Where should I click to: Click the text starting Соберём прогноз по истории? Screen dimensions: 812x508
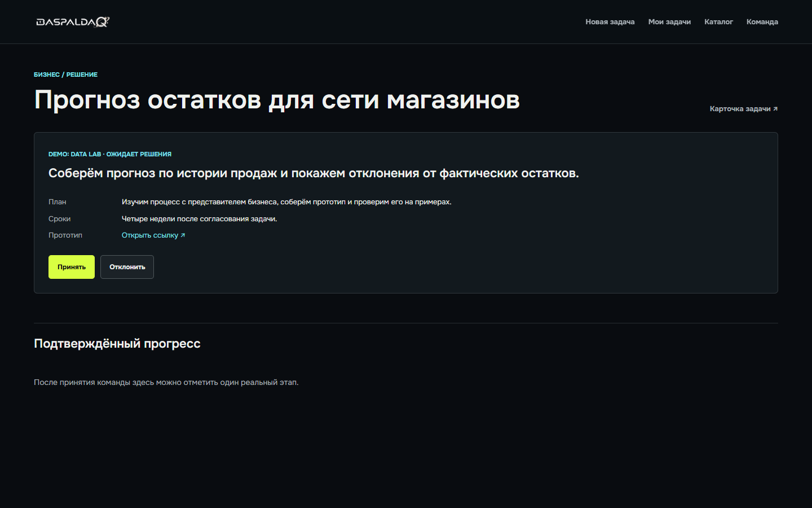coord(314,173)
